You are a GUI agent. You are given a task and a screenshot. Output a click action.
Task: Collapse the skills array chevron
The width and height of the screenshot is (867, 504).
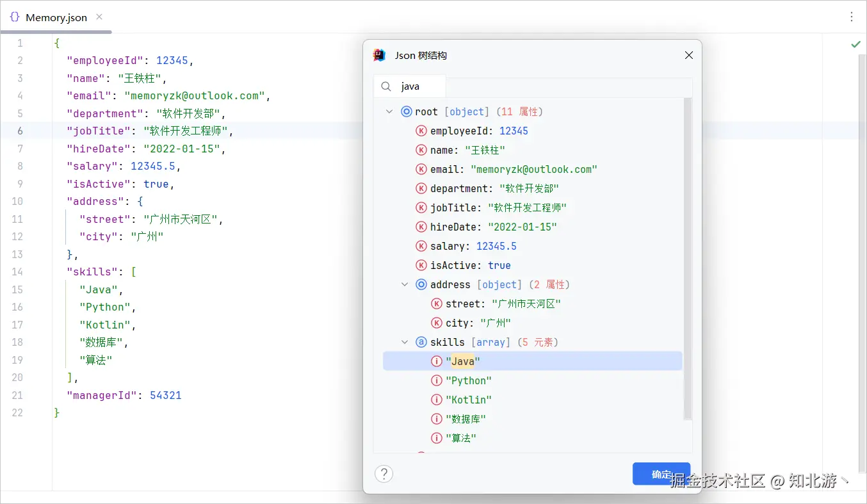[x=405, y=342]
